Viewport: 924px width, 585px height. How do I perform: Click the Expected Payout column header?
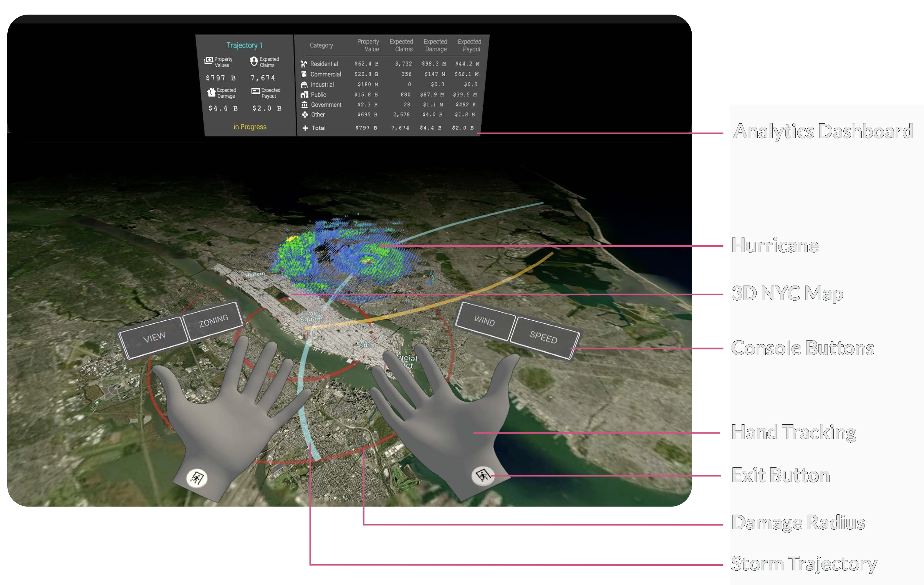pyautogui.click(x=469, y=45)
